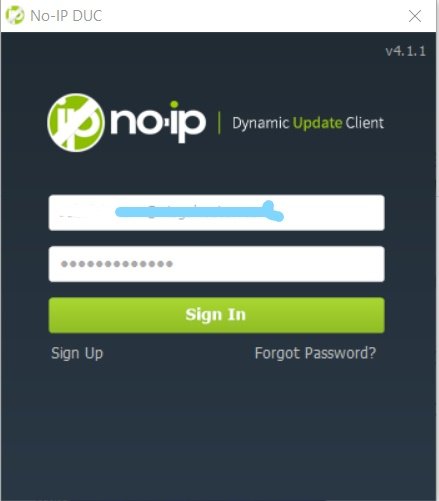The height and width of the screenshot is (501, 439).
Task: Click the word "Dynamic" in tagline
Action: pos(261,123)
